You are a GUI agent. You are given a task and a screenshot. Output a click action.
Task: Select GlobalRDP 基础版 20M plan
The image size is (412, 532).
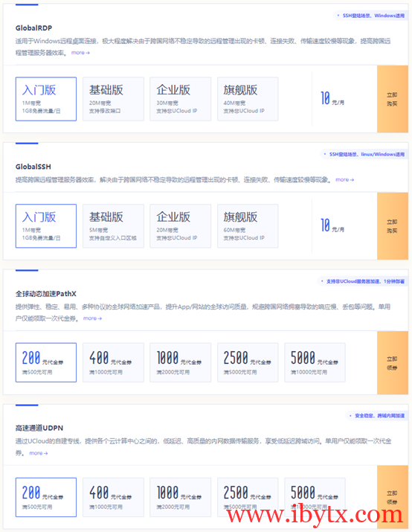(113, 99)
